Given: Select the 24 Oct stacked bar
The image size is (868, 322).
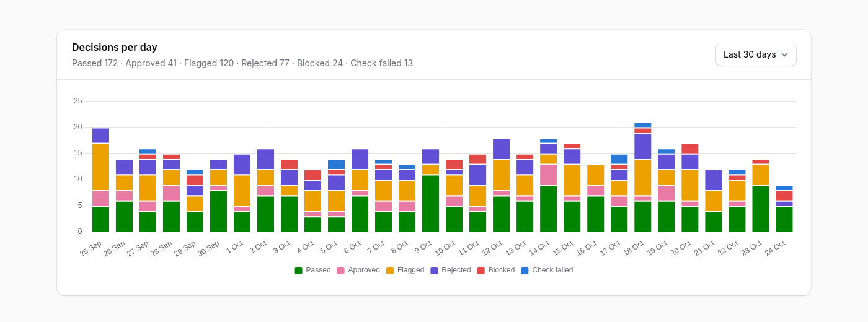Looking at the screenshot, I should point(784,209).
